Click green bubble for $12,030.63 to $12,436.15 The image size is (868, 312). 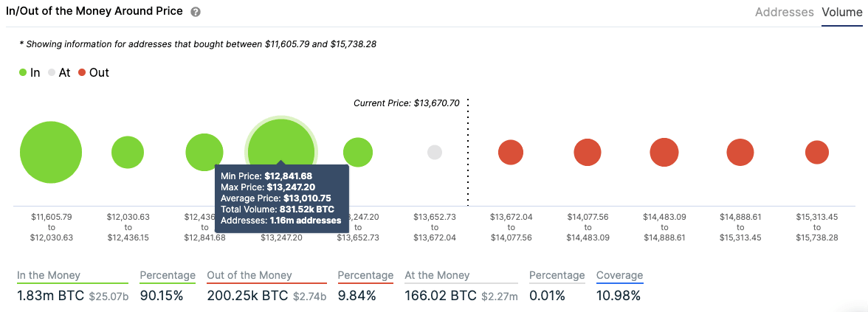point(128,153)
